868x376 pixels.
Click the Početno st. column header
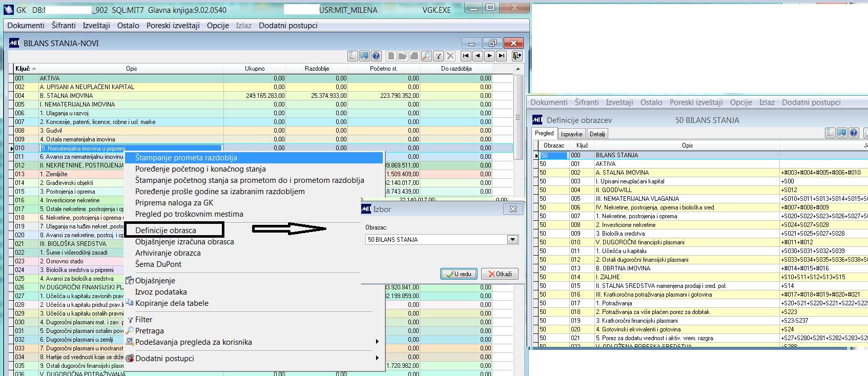point(383,68)
